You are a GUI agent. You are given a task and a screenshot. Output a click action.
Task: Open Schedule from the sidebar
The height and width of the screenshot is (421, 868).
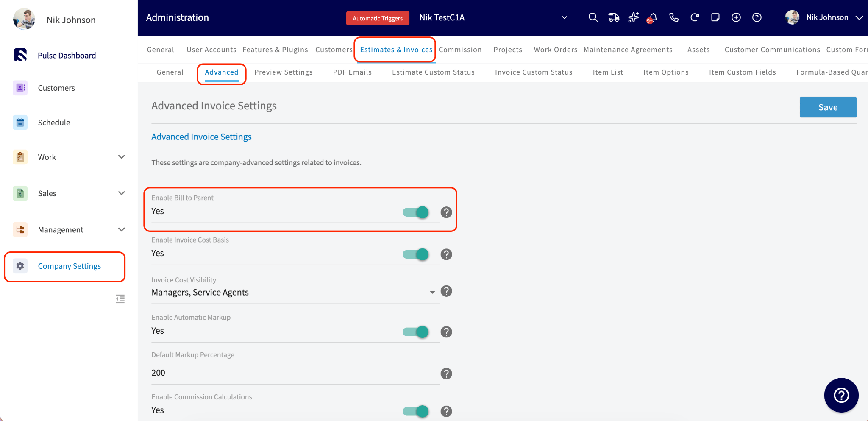point(54,123)
